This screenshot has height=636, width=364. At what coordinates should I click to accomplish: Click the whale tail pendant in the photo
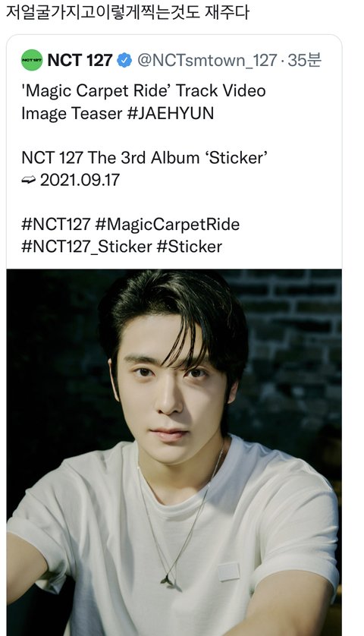[x=168, y=580]
